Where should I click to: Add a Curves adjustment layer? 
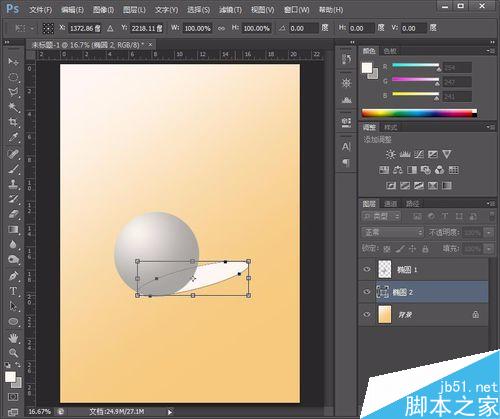click(419, 154)
